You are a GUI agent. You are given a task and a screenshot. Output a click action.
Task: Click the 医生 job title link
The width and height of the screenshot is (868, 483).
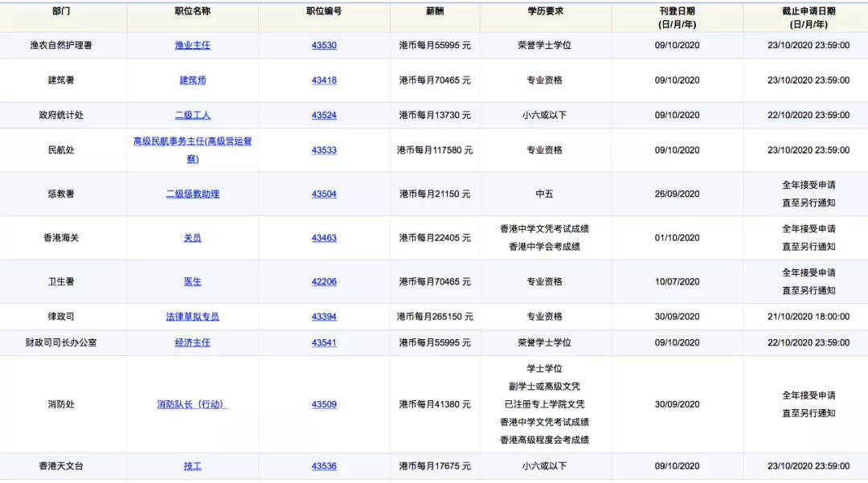pos(192,282)
